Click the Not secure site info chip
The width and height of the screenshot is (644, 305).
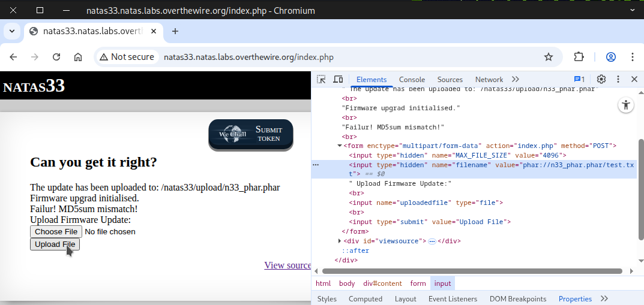(x=127, y=57)
